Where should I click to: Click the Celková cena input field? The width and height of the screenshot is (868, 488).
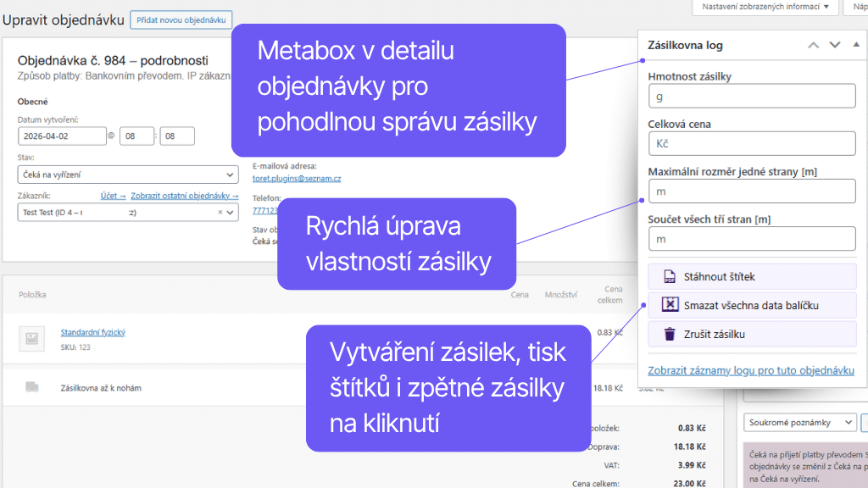751,143
